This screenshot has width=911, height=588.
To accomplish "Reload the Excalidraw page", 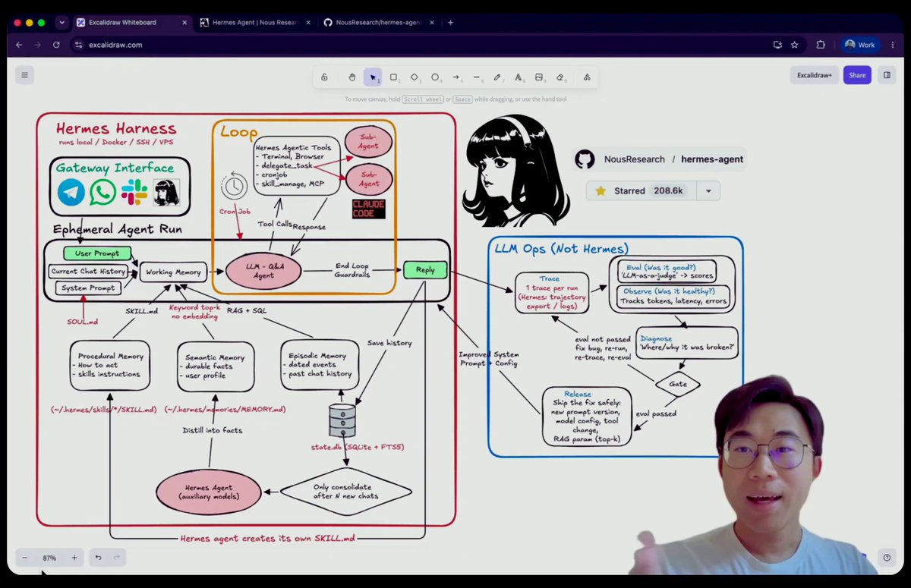I will [56, 45].
